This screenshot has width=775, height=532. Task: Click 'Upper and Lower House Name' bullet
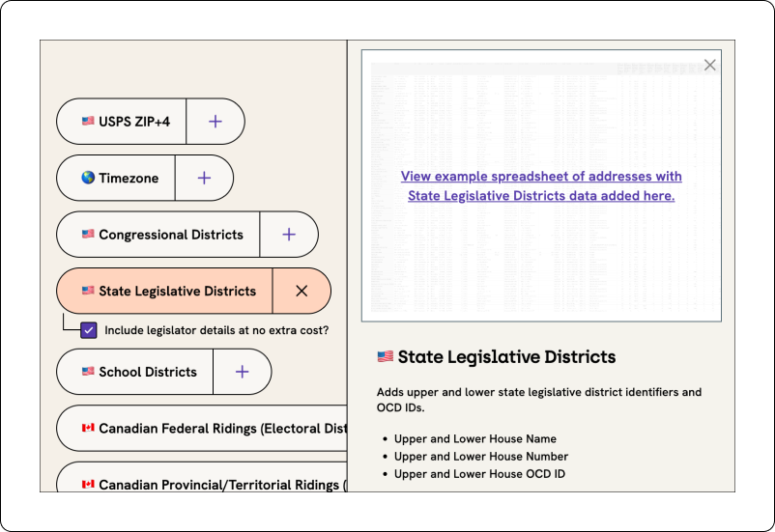click(x=475, y=438)
